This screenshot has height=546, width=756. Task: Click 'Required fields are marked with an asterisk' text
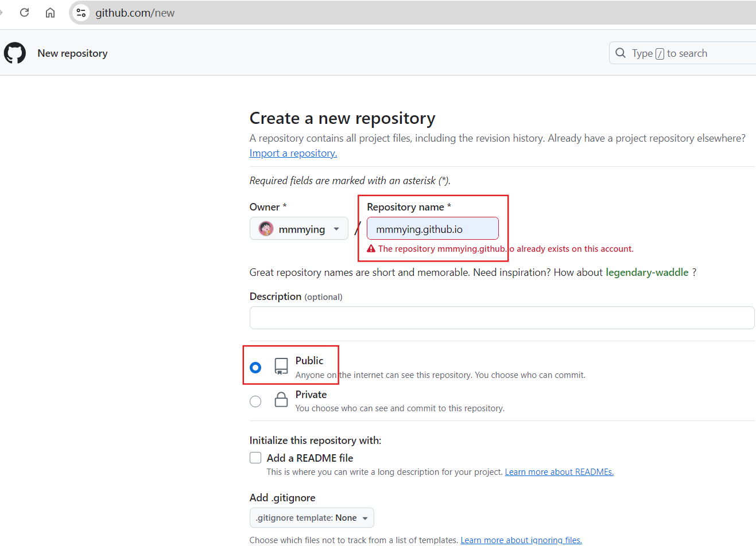pos(350,181)
